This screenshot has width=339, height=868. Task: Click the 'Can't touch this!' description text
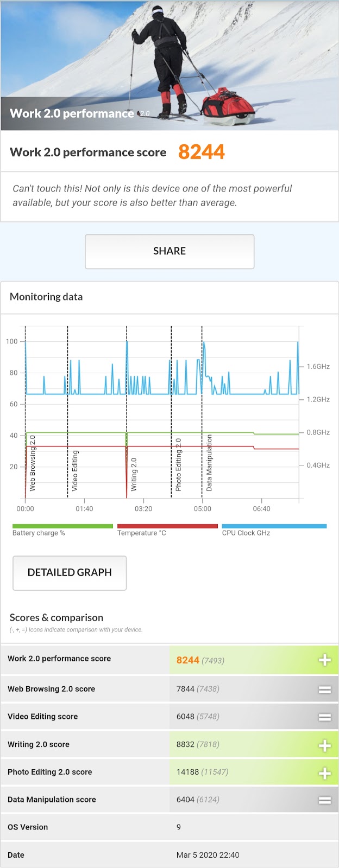point(152,195)
